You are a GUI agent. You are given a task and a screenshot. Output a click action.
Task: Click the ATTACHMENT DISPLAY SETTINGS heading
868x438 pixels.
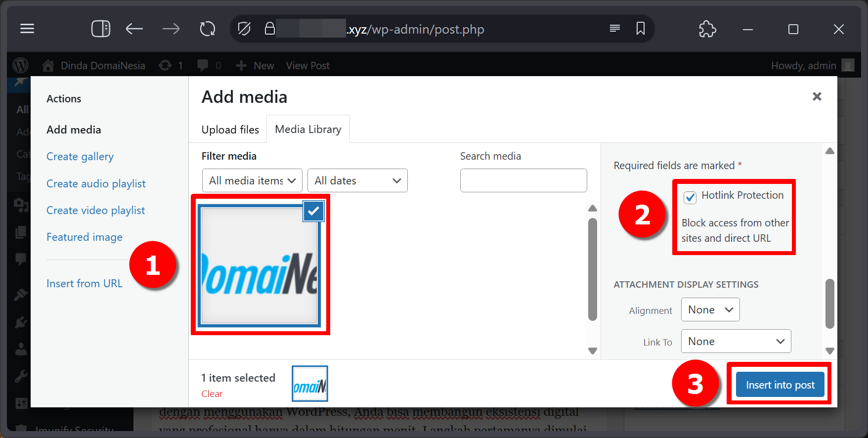pyautogui.click(x=686, y=285)
